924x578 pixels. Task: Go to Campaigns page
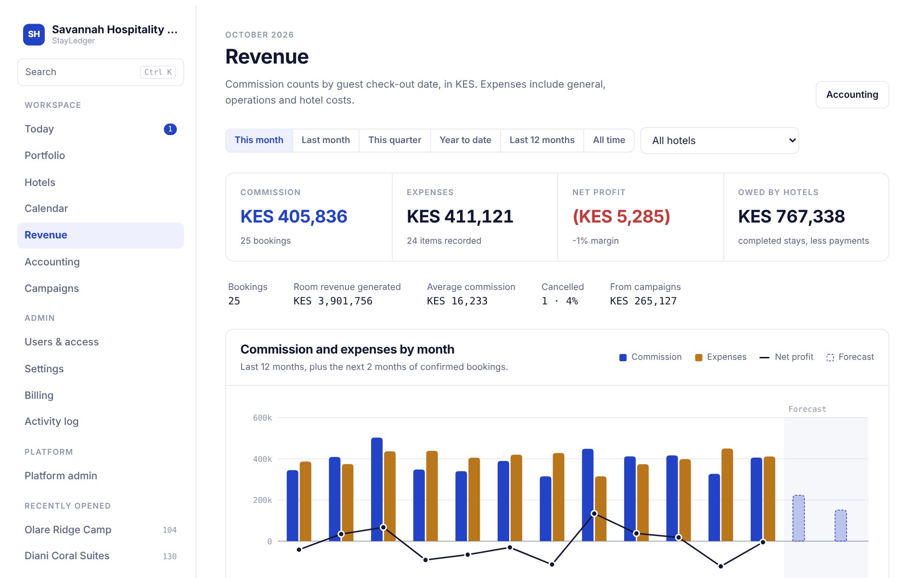pos(101,289)
